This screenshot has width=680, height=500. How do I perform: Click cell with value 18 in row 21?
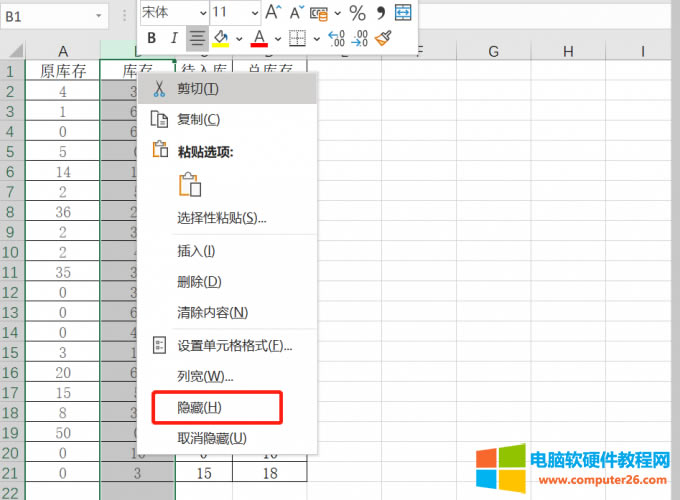[270, 473]
